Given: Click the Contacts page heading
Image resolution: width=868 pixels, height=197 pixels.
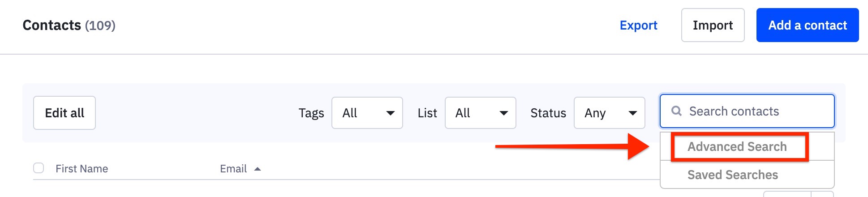Looking at the screenshot, I should click(x=52, y=25).
